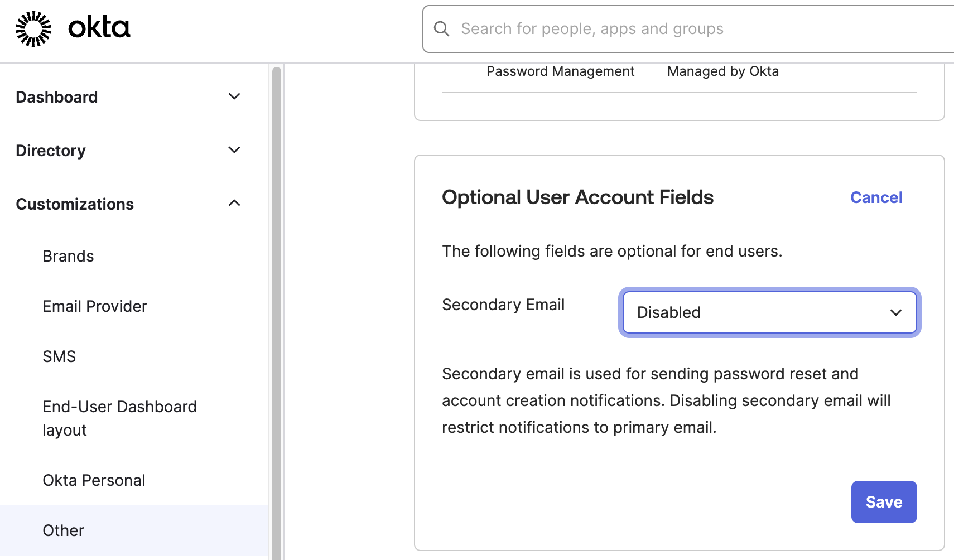Click the Okta logo
The height and width of the screenshot is (560, 954).
[73, 28]
